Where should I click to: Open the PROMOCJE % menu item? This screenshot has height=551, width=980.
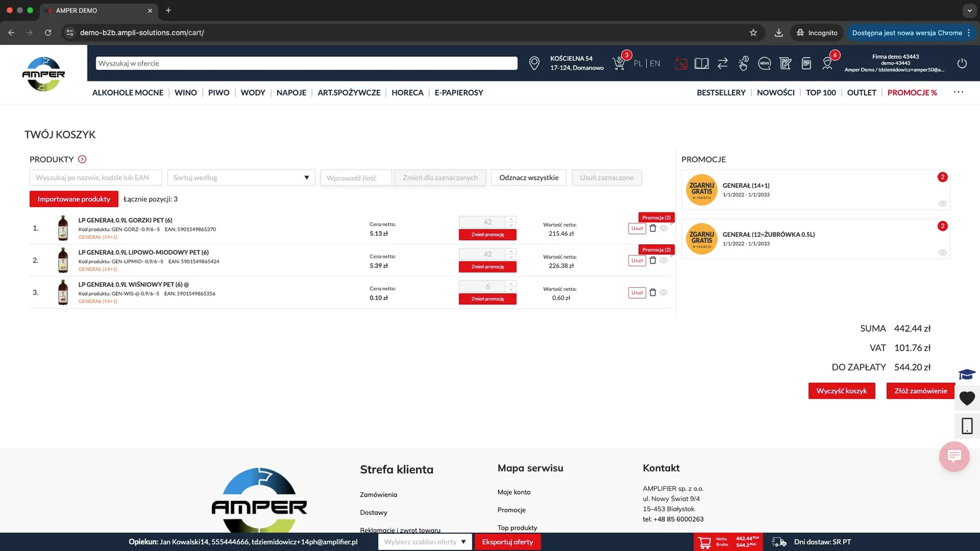(x=912, y=92)
